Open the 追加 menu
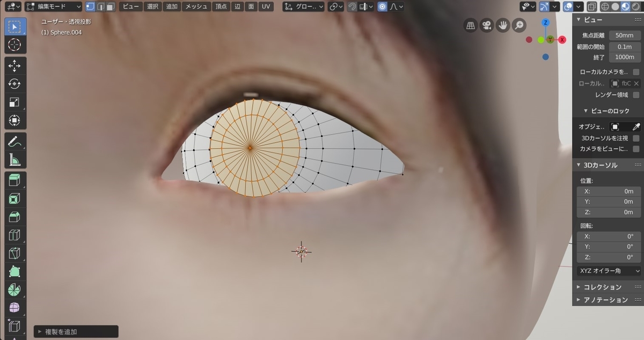 point(172,7)
